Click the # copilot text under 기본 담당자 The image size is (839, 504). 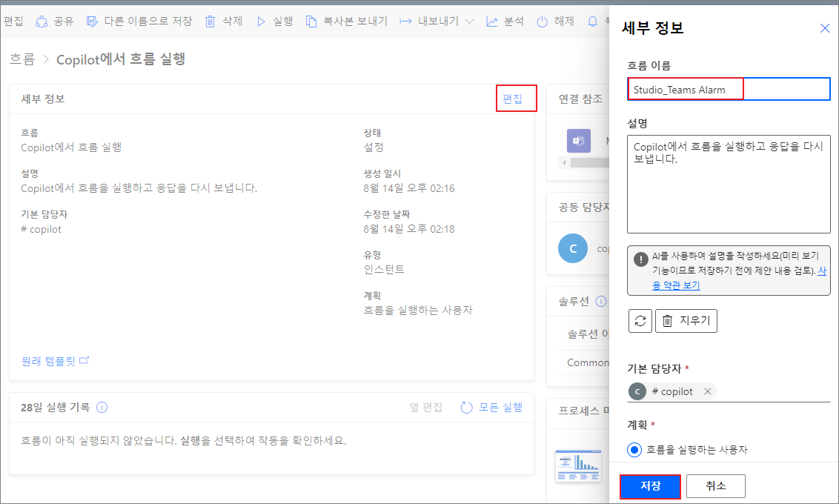(x=42, y=229)
